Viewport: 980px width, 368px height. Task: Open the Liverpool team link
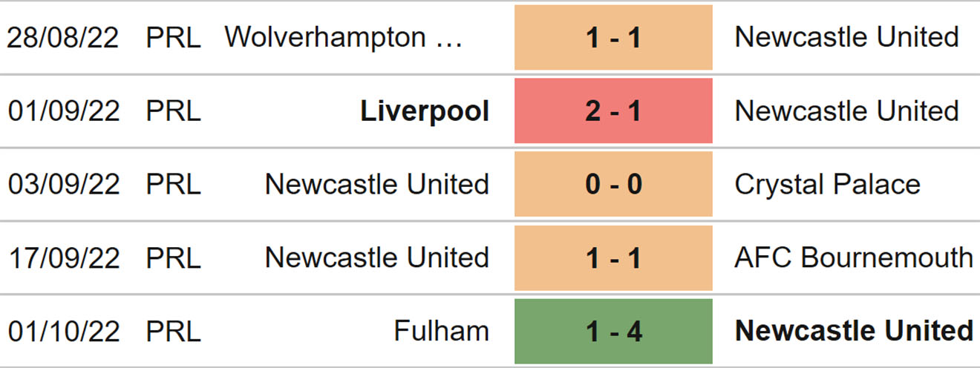(x=425, y=111)
